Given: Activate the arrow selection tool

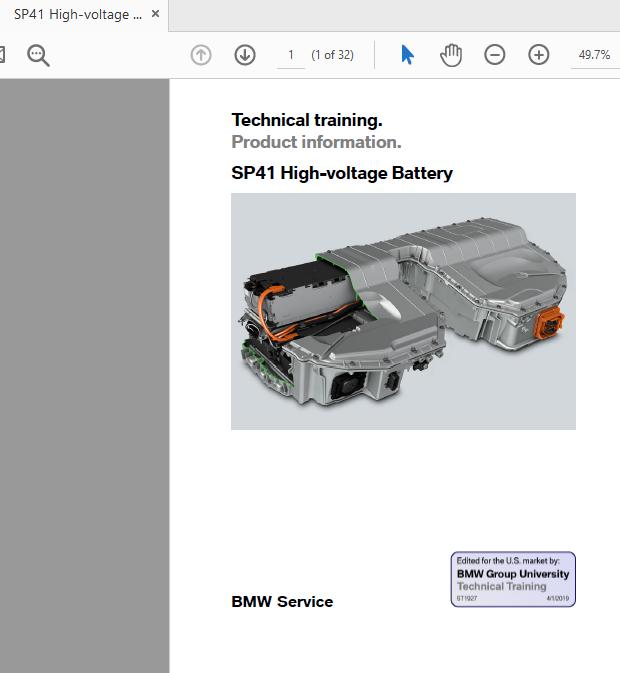Looking at the screenshot, I should 407,55.
